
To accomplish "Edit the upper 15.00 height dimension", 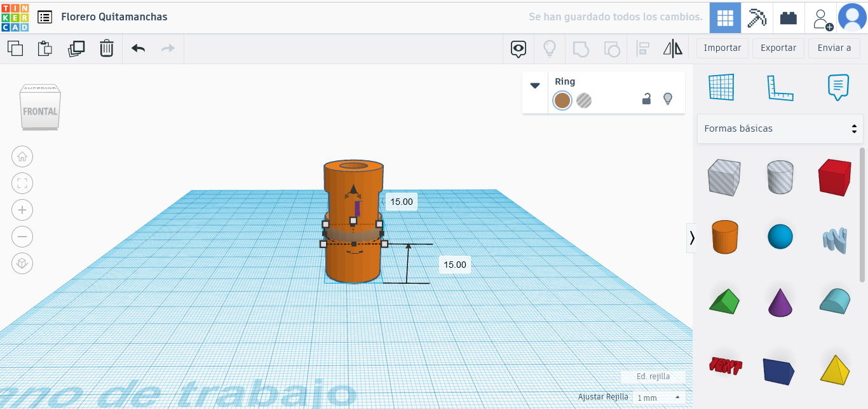I will coord(401,202).
